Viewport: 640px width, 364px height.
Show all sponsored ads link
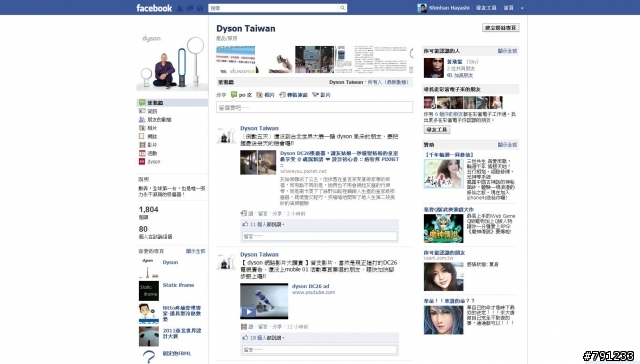(507, 144)
